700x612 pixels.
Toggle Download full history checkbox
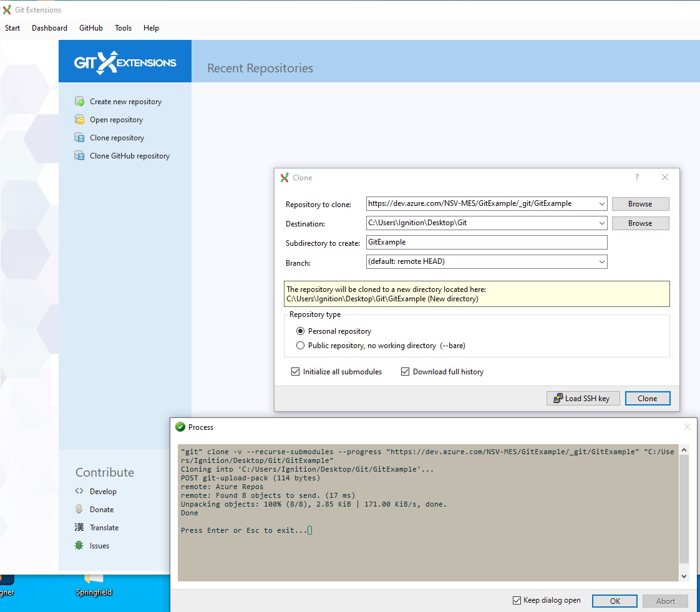click(x=405, y=371)
